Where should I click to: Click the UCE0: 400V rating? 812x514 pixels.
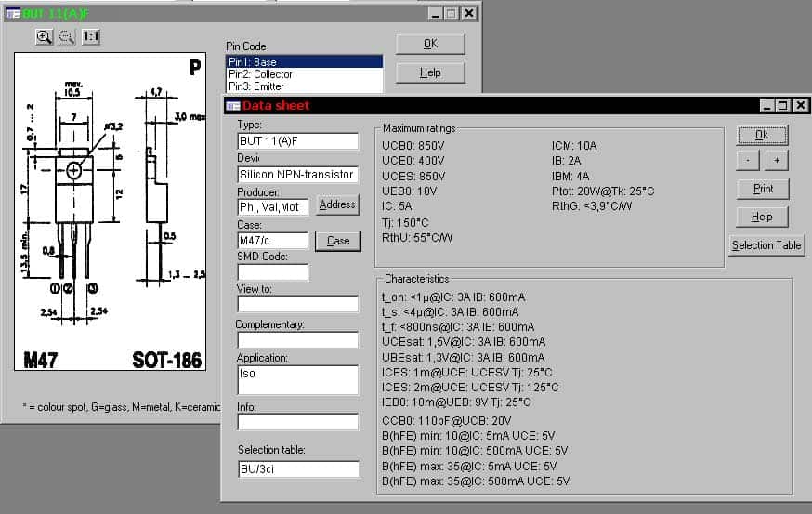pos(413,161)
